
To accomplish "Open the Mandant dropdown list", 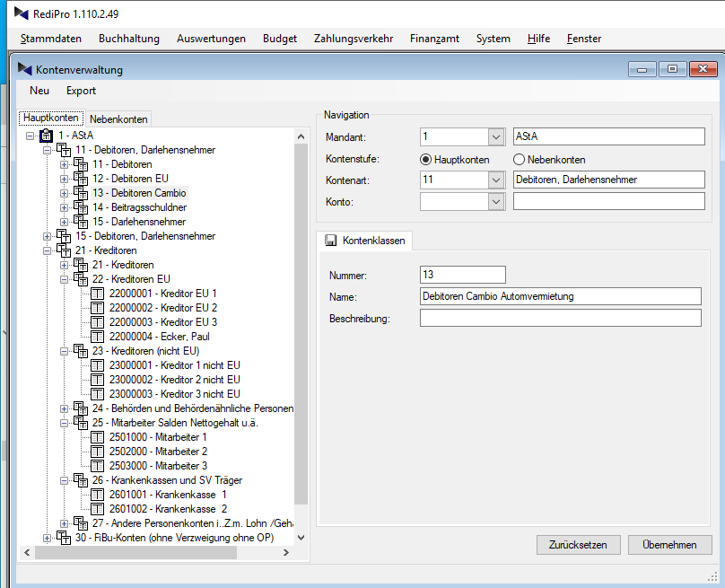I will pos(496,137).
